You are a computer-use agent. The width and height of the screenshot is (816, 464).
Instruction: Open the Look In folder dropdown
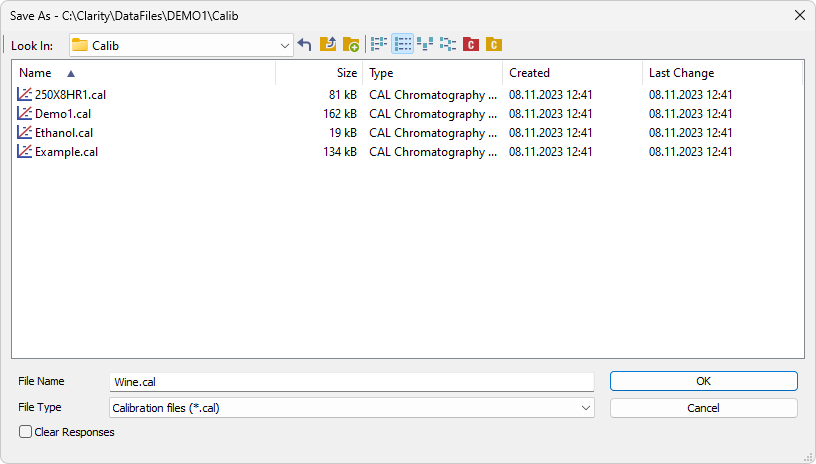pos(285,46)
